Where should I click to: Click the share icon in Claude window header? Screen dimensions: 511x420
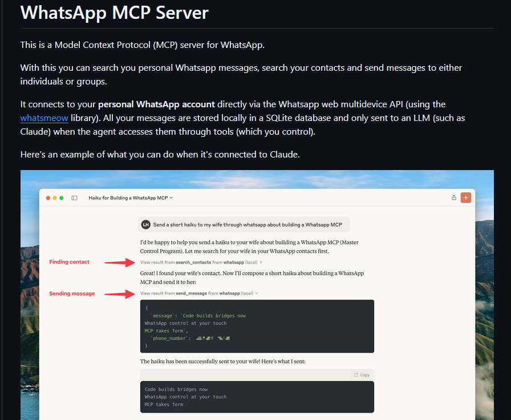[453, 197]
